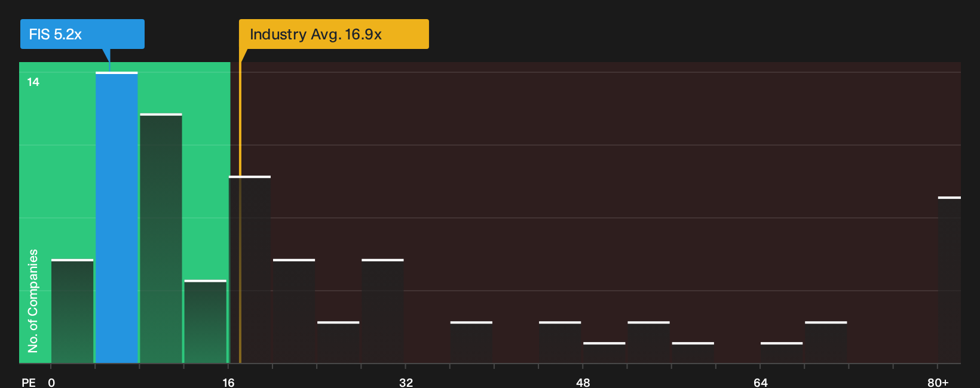Click the tall dark green bar beside FIS
980x388 pixels.
click(161, 238)
